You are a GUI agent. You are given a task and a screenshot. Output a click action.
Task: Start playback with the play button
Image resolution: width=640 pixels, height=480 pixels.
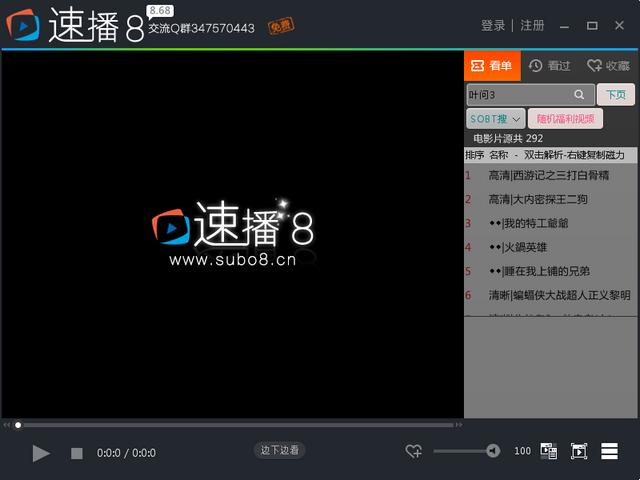pos(41,453)
